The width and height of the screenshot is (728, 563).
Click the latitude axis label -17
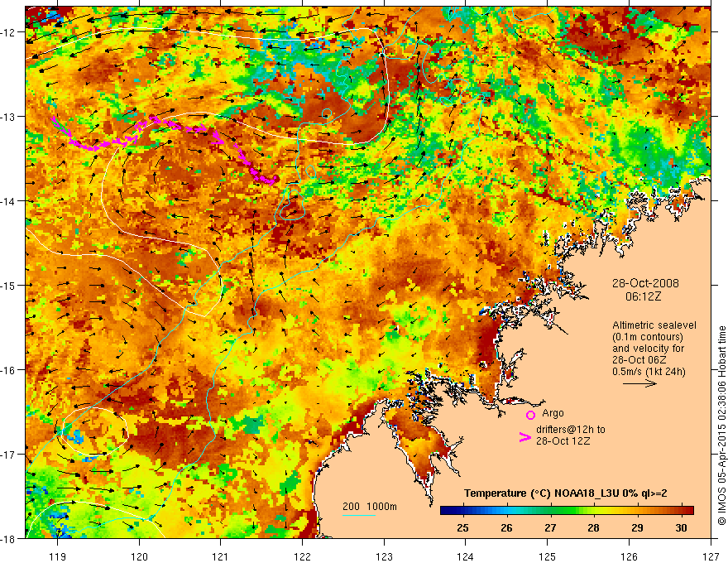9,455
